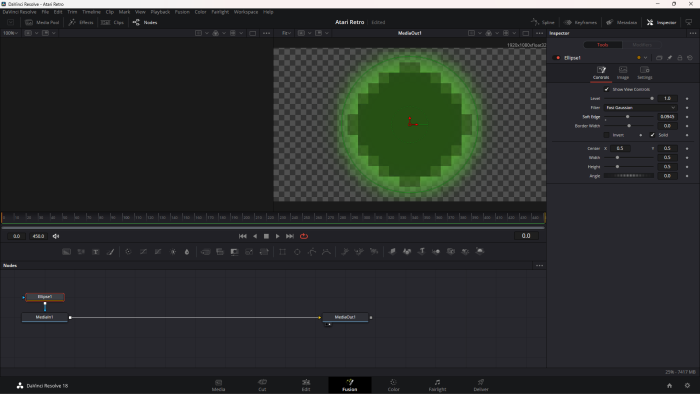
Task: Toggle the Show View Controls checkbox
Action: click(607, 89)
